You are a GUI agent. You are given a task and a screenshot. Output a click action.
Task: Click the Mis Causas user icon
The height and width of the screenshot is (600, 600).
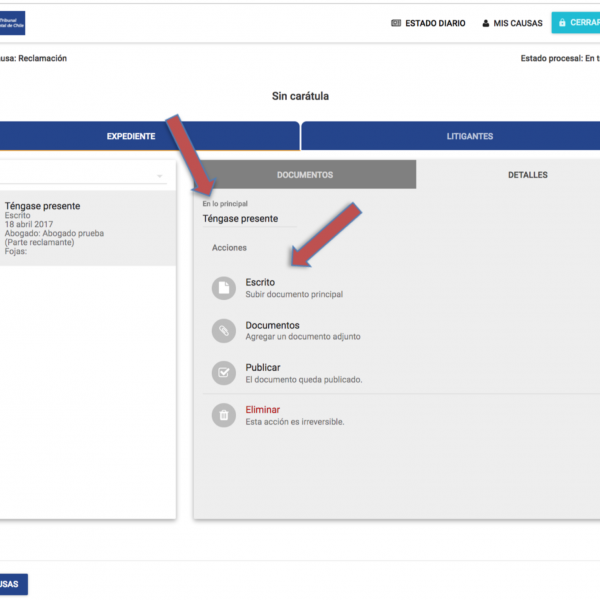point(486,23)
